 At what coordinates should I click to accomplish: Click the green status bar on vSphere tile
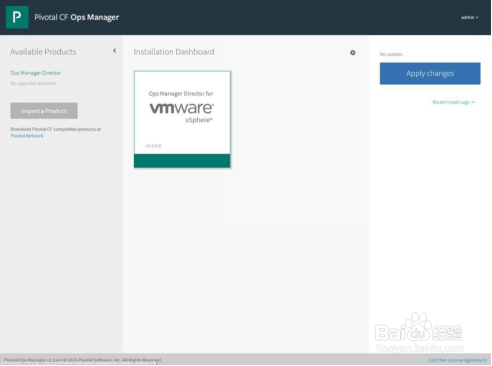coord(182,161)
